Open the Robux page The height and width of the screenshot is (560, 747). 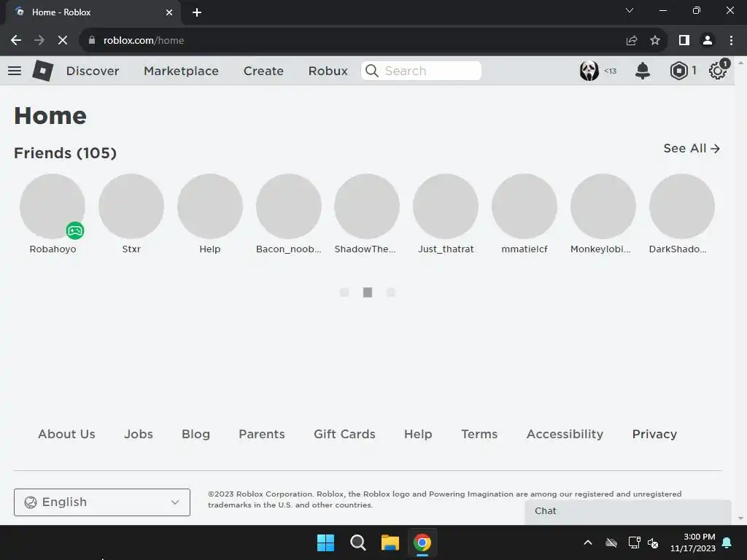328,71
